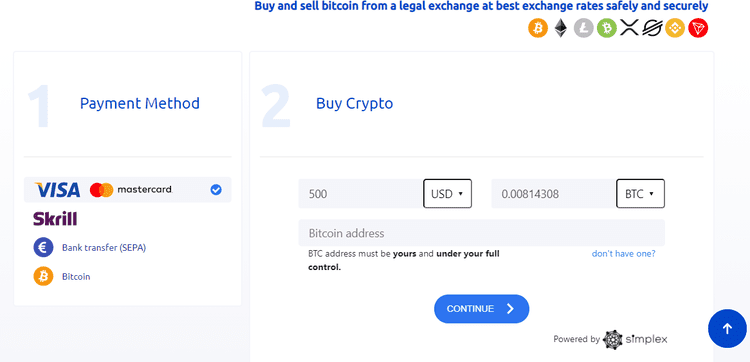750x362 pixels.
Task: Open the USD currency dropdown
Action: click(447, 194)
